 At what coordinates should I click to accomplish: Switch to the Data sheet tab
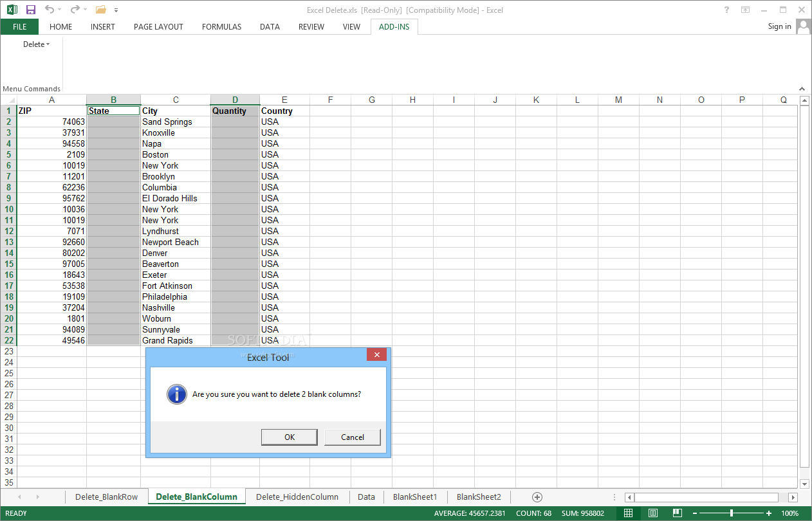tap(366, 497)
